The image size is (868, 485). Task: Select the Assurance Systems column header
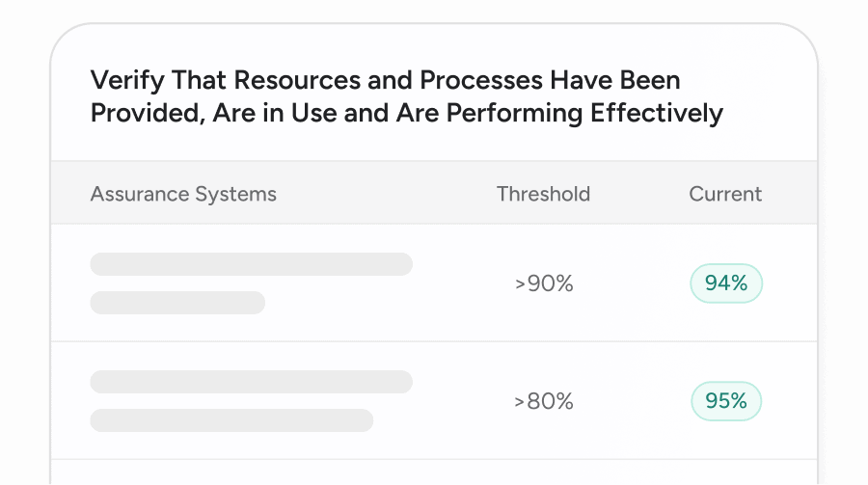point(183,194)
